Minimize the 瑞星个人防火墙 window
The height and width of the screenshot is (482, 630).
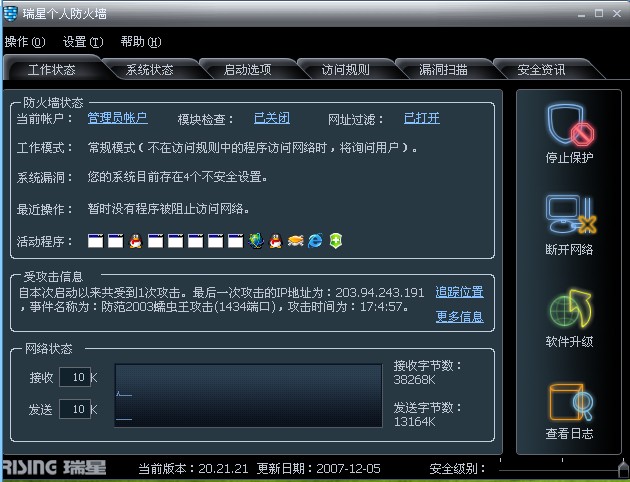pos(582,14)
